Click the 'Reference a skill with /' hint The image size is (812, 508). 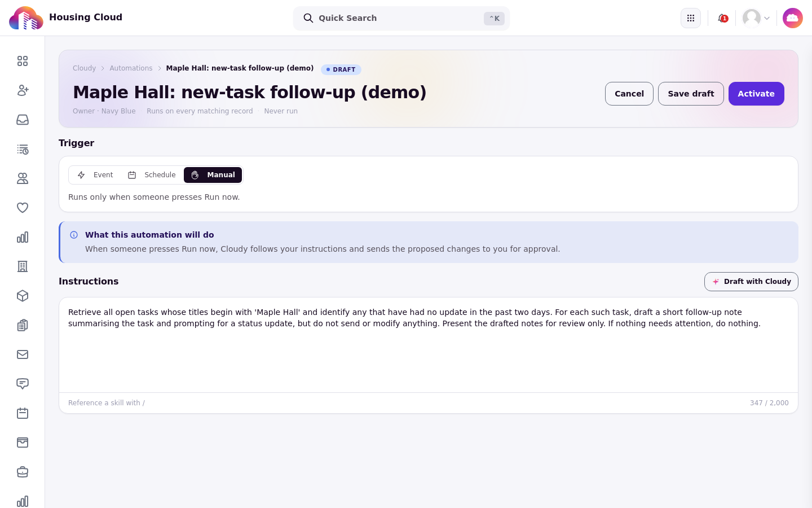click(107, 403)
